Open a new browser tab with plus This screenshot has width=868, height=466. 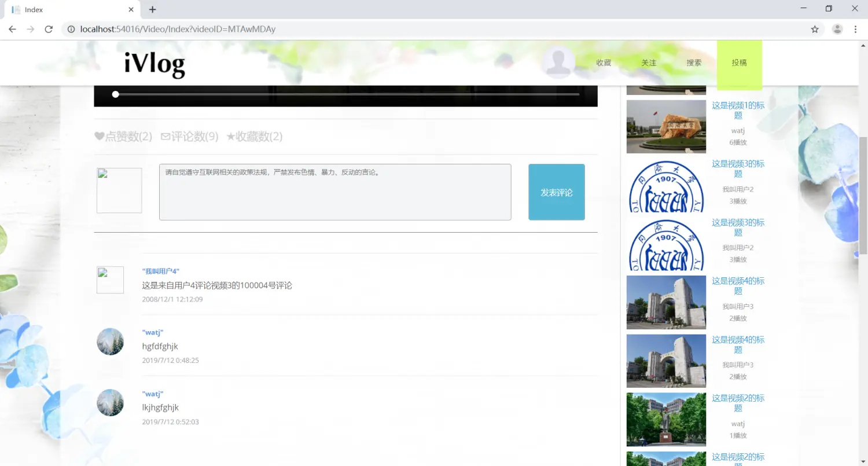click(x=153, y=9)
